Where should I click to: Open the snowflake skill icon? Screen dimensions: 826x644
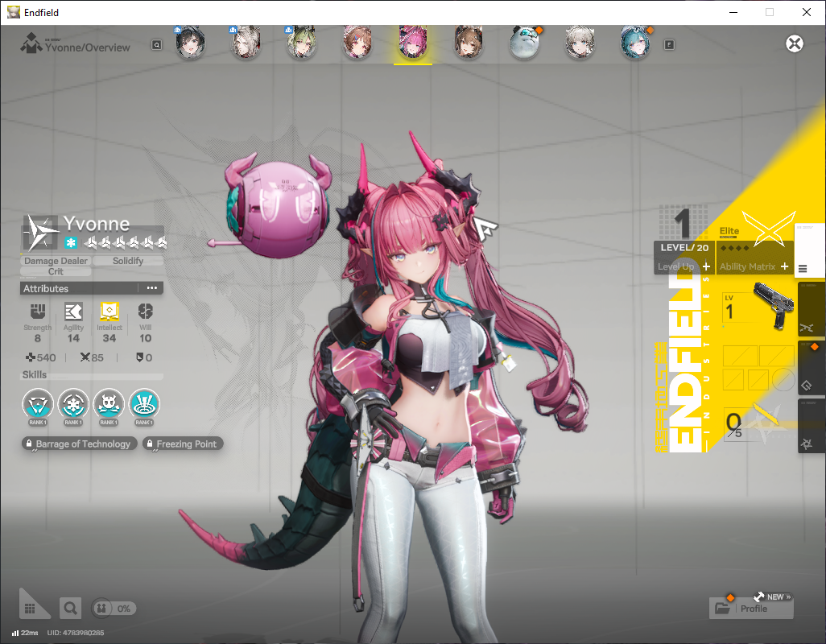click(73, 404)
